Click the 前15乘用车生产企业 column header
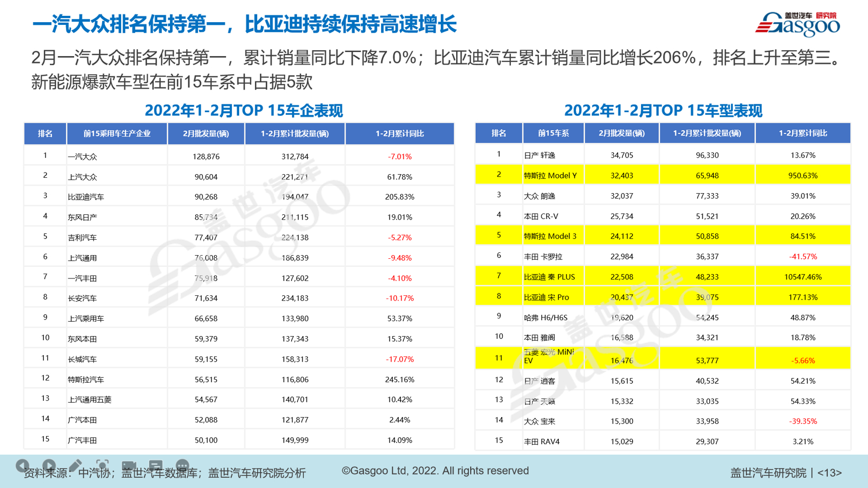This screenshot has height=488, width=868. pos(117,134)
